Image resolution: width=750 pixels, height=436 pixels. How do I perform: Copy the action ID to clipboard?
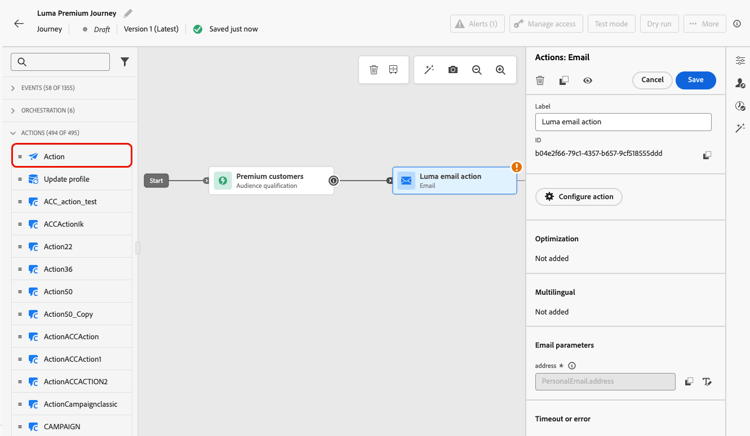(707, 155)
